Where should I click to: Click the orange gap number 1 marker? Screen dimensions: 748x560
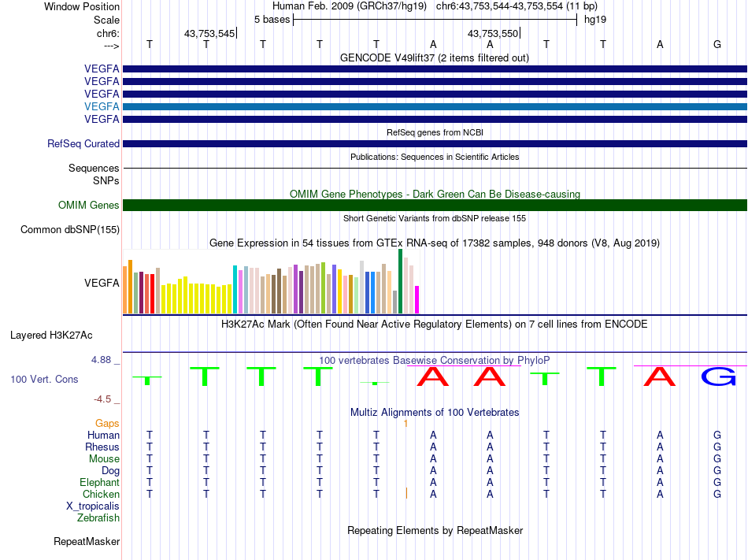click(405, 424)
